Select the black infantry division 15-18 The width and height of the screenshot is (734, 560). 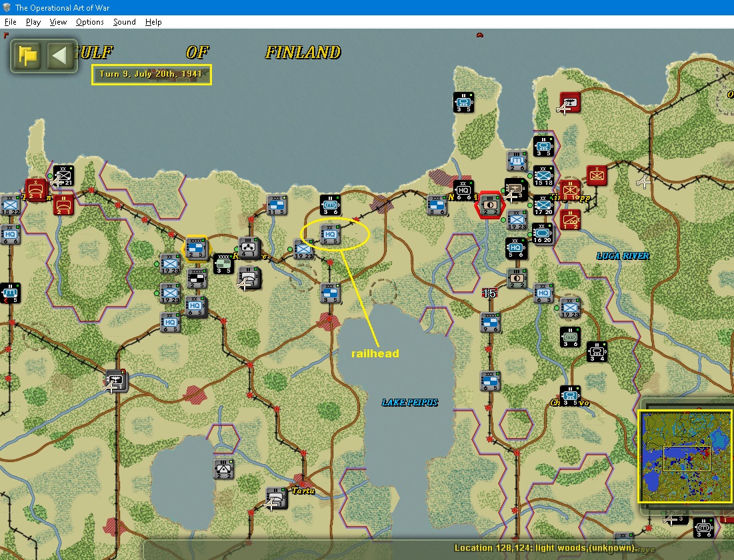(x=543, y=176)
